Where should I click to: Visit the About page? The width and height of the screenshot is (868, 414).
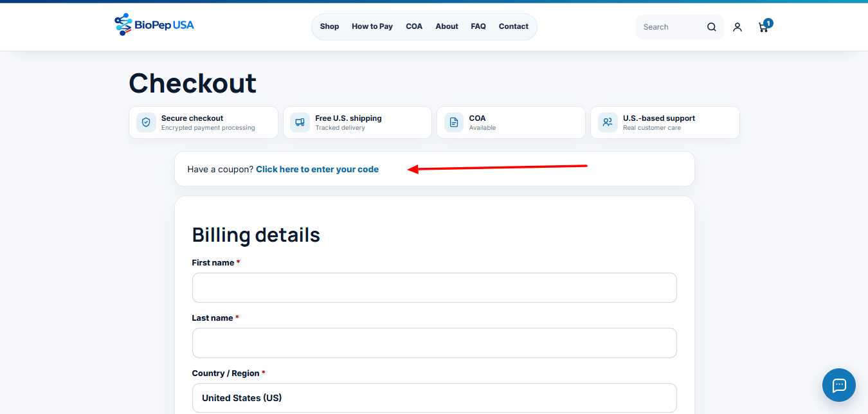(447, 26)
